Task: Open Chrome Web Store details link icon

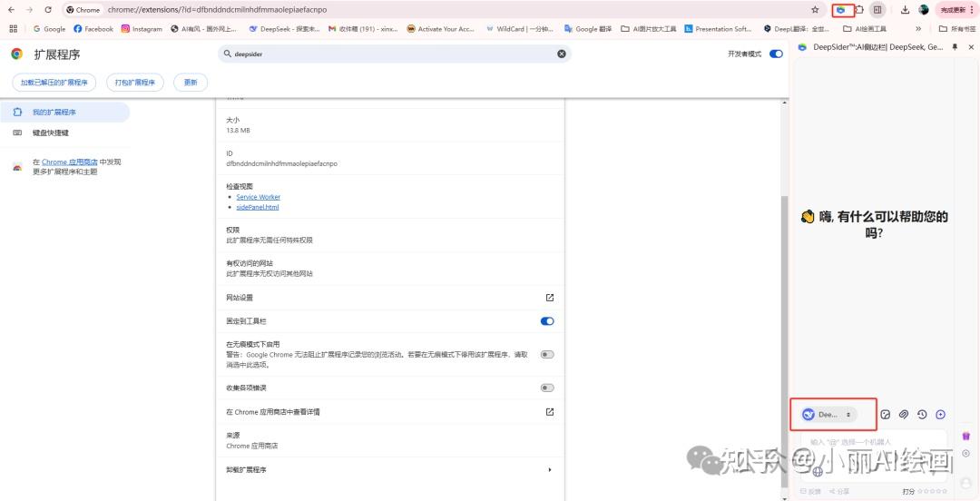Action: coord(550,412)
